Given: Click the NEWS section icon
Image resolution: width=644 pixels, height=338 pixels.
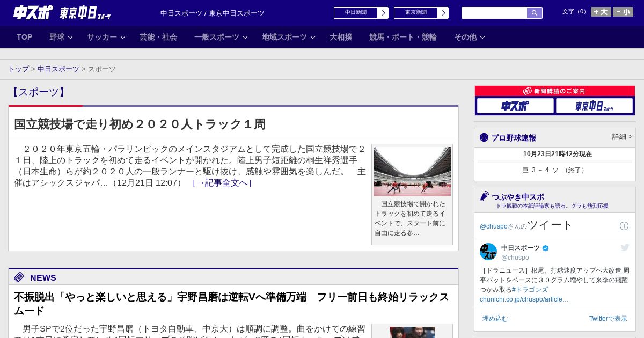Looking at the screenshot, I should click(19, 277).
